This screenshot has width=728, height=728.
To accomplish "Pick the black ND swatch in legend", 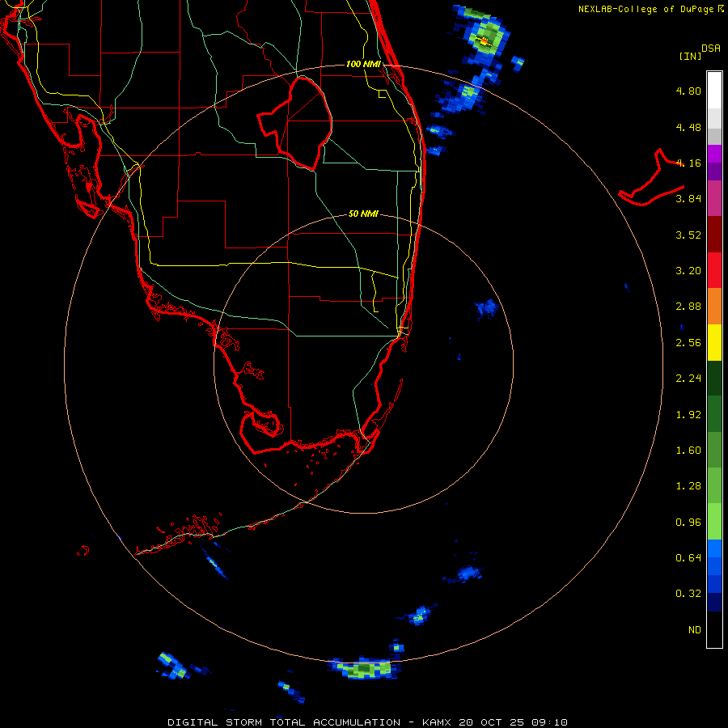I will click(x=714, y=629).
